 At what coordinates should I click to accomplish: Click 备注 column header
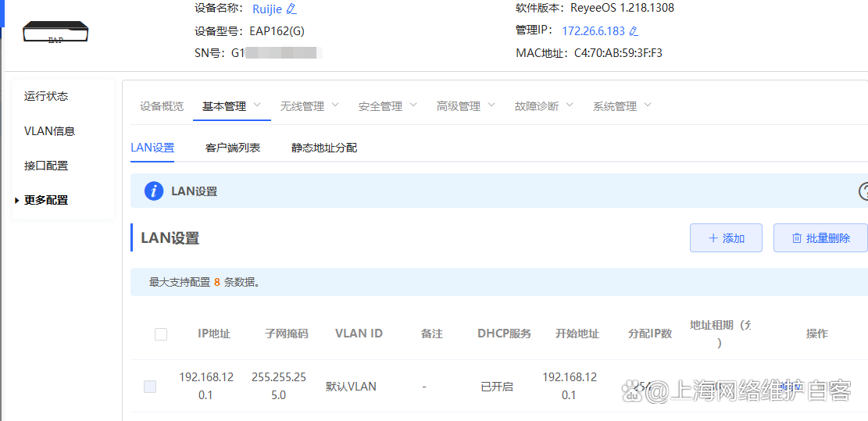click(432, 334)
